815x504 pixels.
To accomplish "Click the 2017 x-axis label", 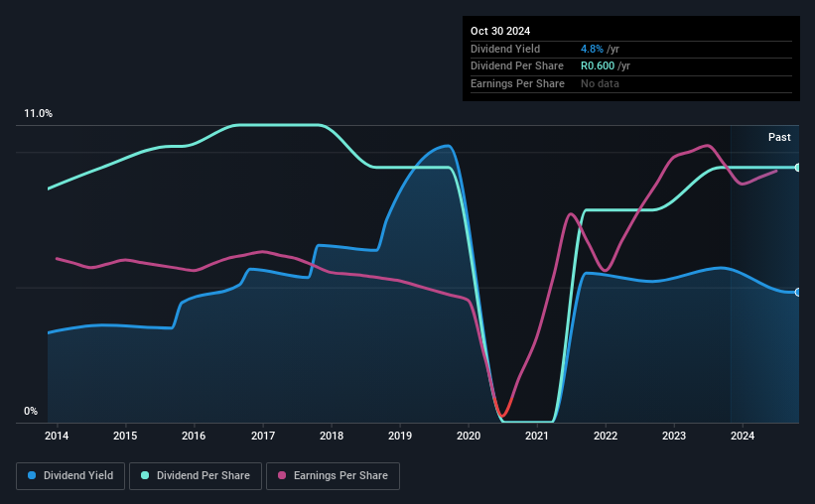I will pos(263,436).
